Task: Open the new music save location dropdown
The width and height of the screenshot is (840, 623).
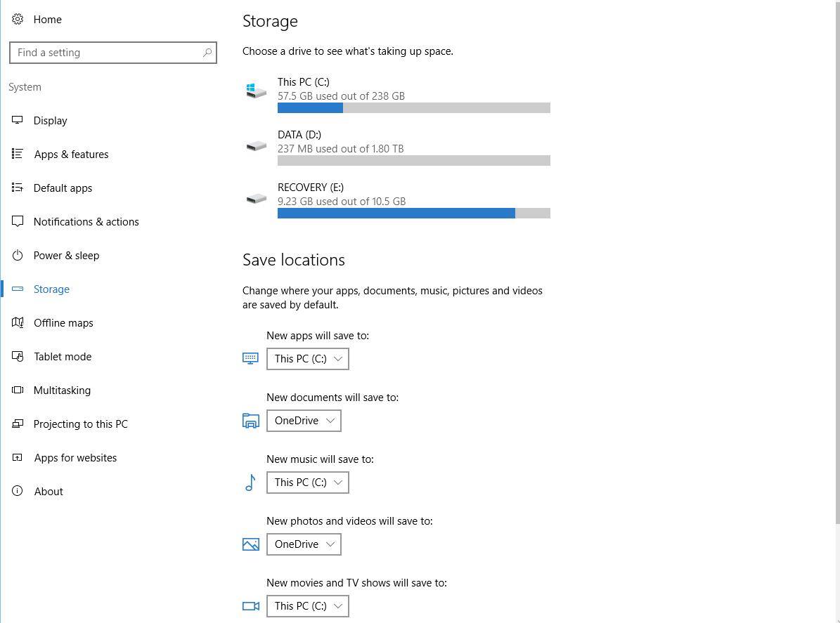Action: (307, 482)
